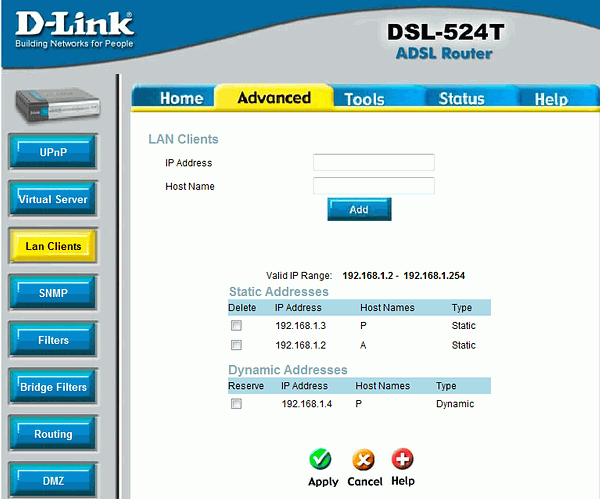This screenshot has width=600, height=499.
Task: Click valid range end 192.168.1.254
Action: click(434, 276)
